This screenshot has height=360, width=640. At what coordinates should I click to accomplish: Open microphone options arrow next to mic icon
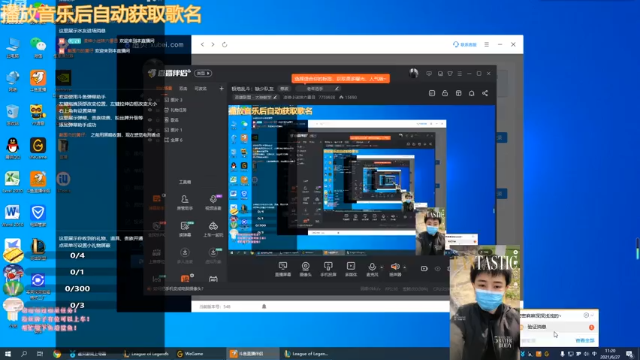382,268
